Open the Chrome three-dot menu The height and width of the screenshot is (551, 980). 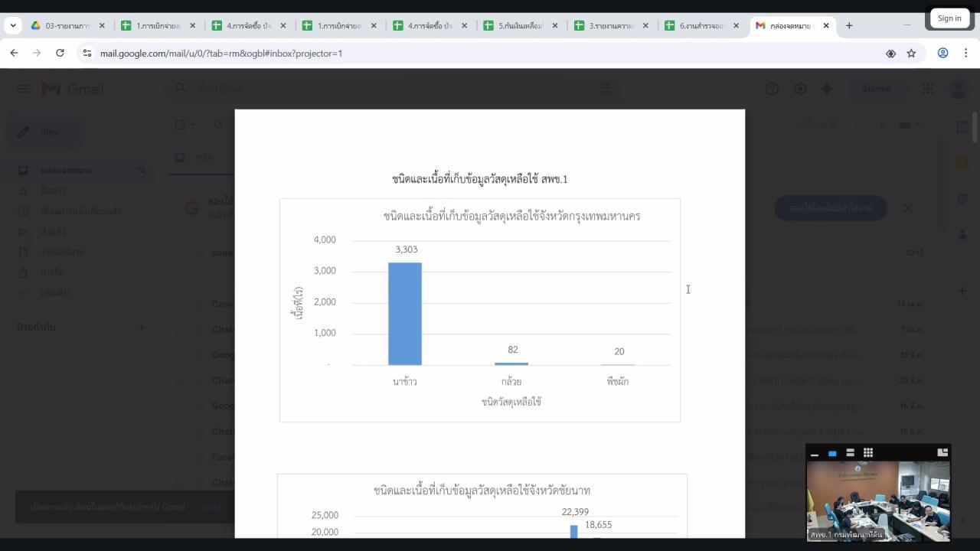point(966,53)
